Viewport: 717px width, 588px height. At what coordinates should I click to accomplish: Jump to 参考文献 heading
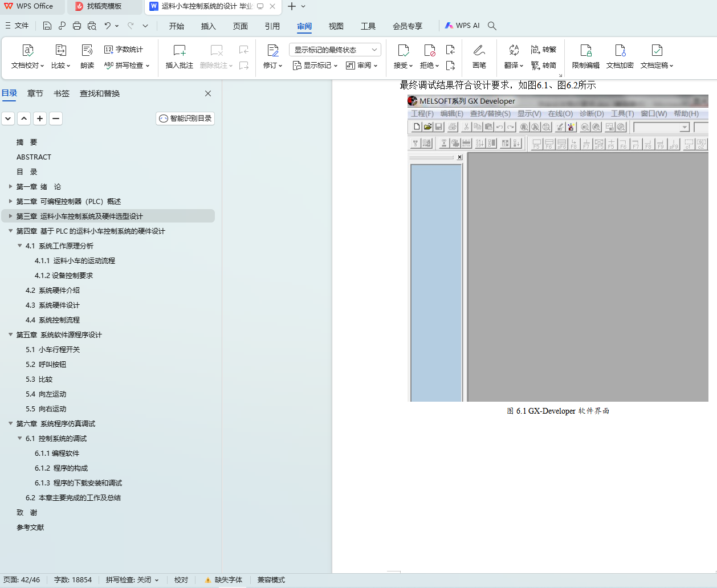(x=30, y=527)
